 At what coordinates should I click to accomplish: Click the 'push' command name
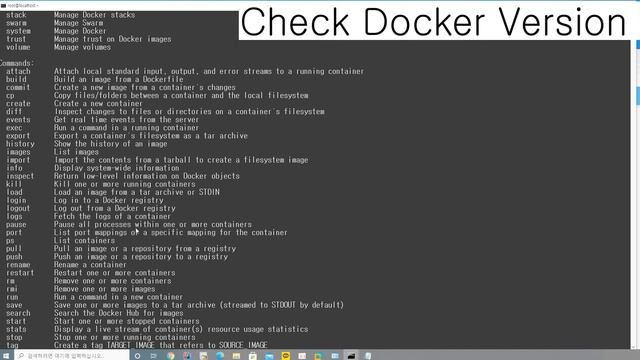tap(14, 257)
